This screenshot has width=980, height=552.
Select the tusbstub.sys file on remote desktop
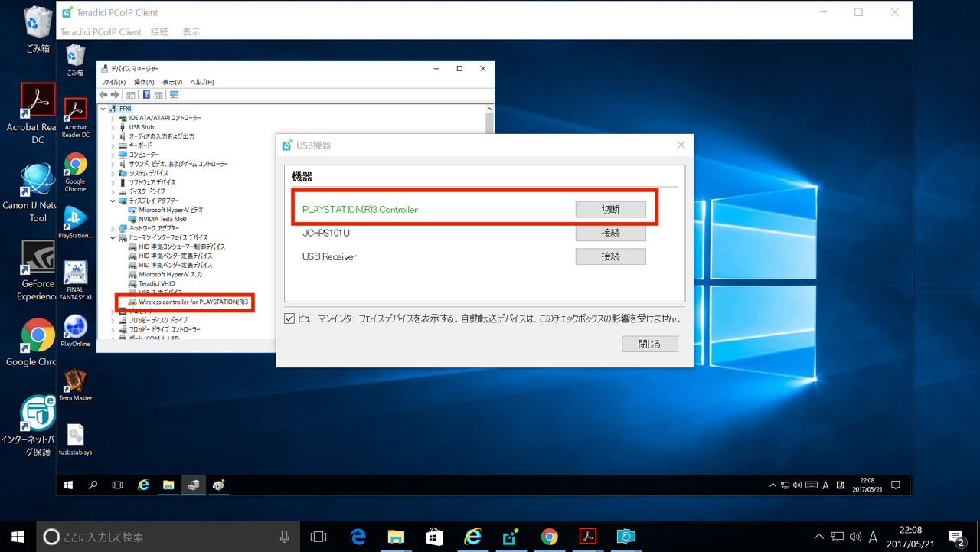tap(75, 439)
